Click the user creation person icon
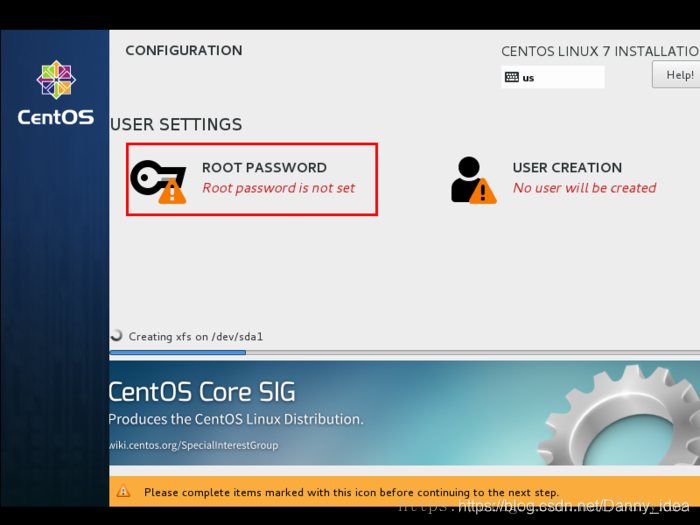 pyautogui.click(x=473, y=180)
